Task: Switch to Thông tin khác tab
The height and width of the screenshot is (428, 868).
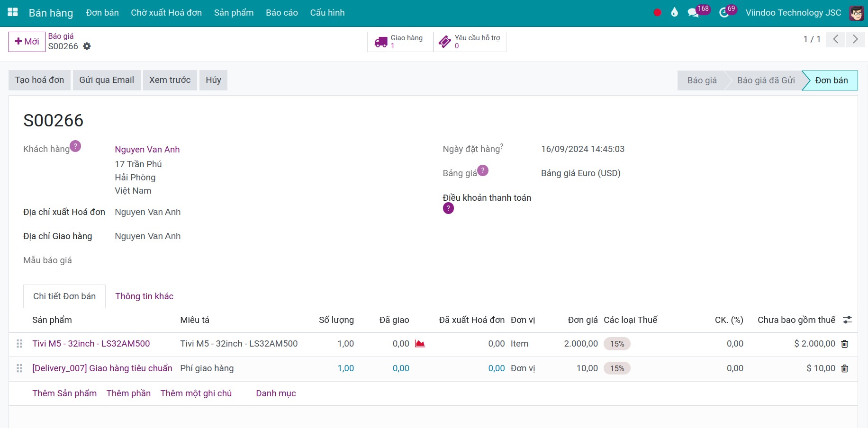Action: tap(145, 296)
